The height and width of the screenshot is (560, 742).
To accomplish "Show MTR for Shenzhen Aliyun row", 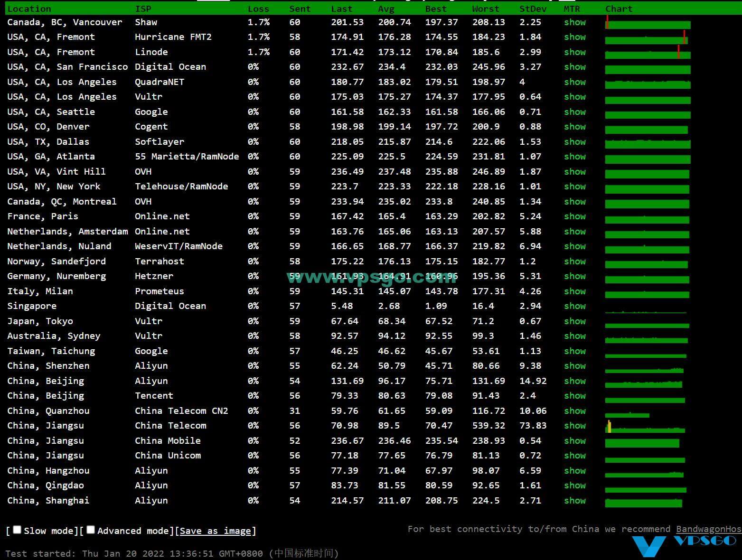I will [x=575, y=366].
